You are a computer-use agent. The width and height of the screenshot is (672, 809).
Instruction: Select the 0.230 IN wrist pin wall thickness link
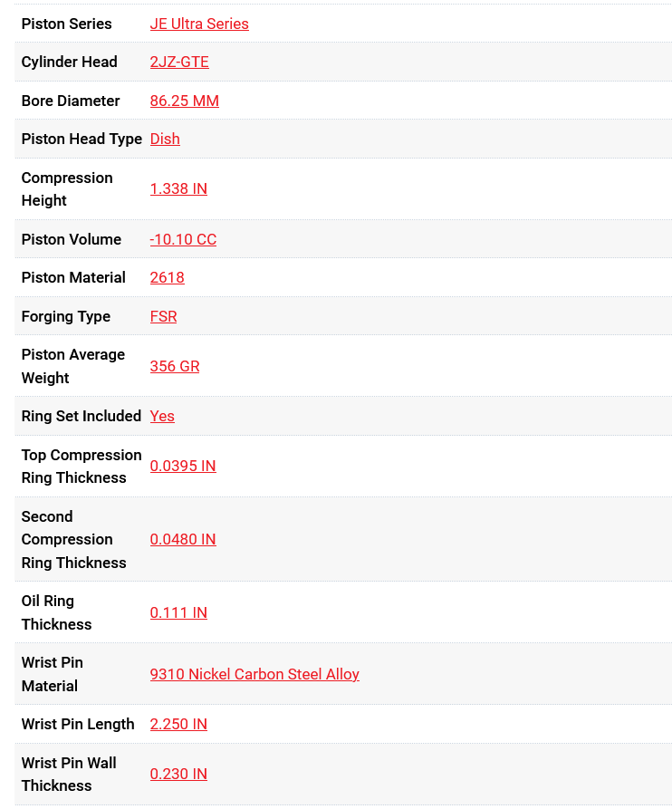(178, 774)
